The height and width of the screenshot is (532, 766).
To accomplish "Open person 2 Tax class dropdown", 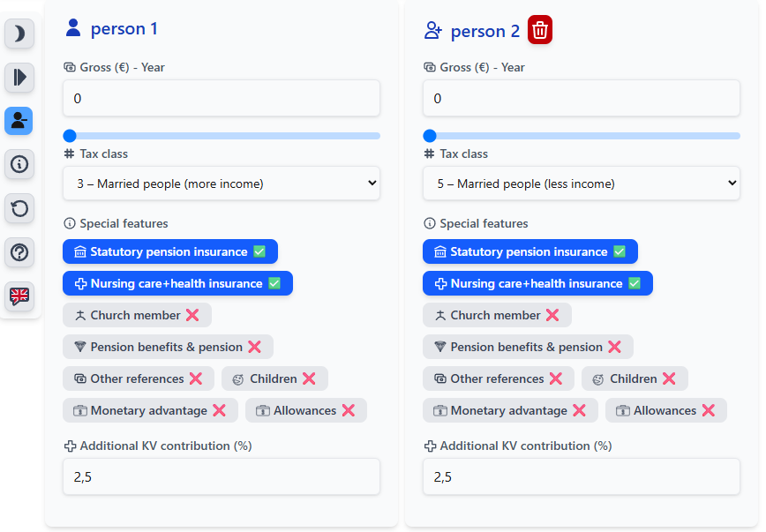I will tap(582, 184).
